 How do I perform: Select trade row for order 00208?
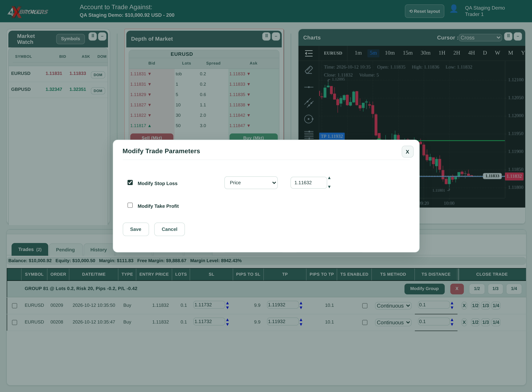coord(15,322)
